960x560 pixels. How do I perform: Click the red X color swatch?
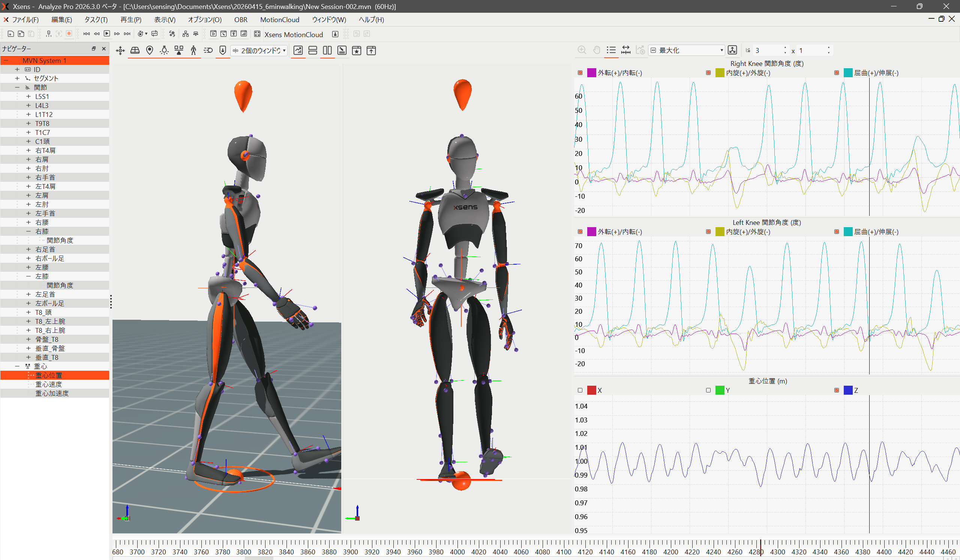click(x=592, y=390)
